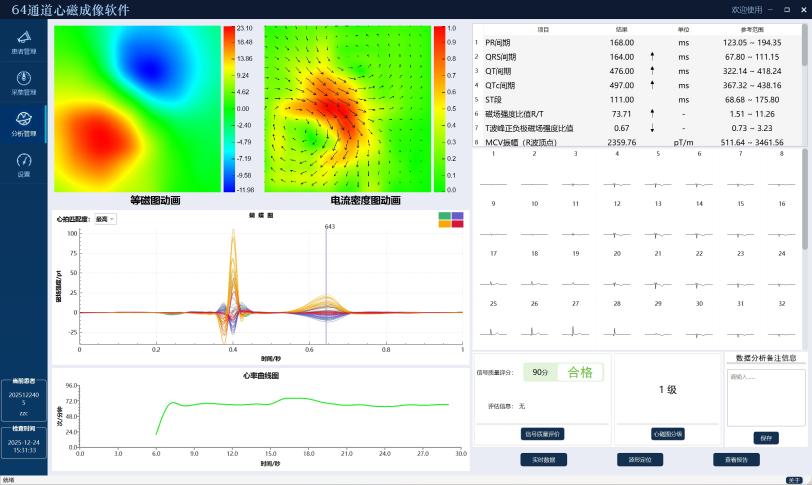Viewport: 812px width, 485px height.
Task: Click the down arrow in T波峰 row
Action: tap(652, 128)
